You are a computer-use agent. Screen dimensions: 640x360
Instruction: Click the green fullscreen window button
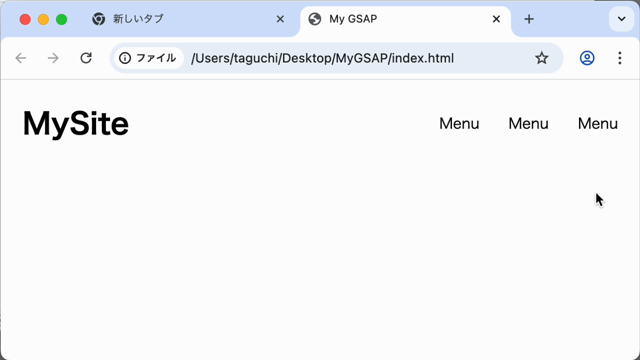point(62,19)
